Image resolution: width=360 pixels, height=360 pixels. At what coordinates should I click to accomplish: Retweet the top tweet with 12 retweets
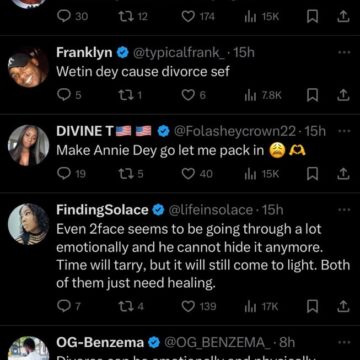(125, 17)
